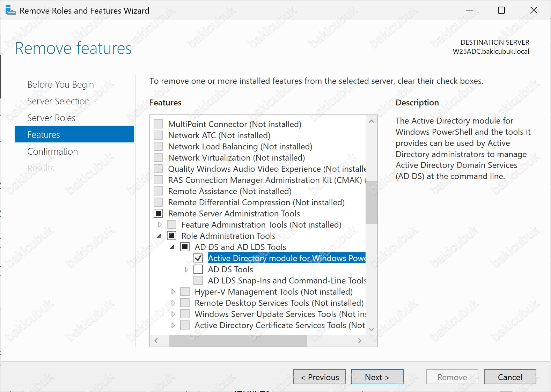Click scroll up arrow in Features list
This screenshot has width=551, height=392.
pyautogui.click(x=372, y=121)
